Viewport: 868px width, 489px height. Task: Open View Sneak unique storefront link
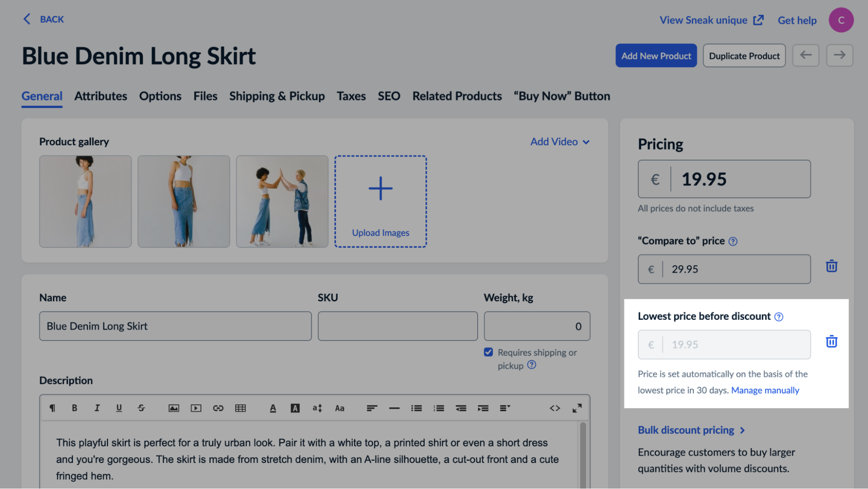711,20
